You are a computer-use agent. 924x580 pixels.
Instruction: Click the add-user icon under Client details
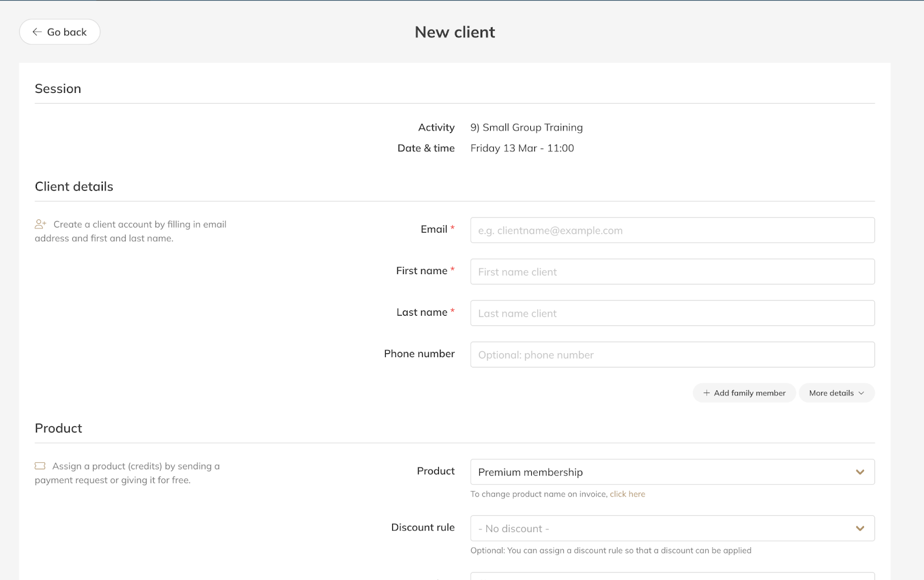pyautogui.click(x=40, y=224)
